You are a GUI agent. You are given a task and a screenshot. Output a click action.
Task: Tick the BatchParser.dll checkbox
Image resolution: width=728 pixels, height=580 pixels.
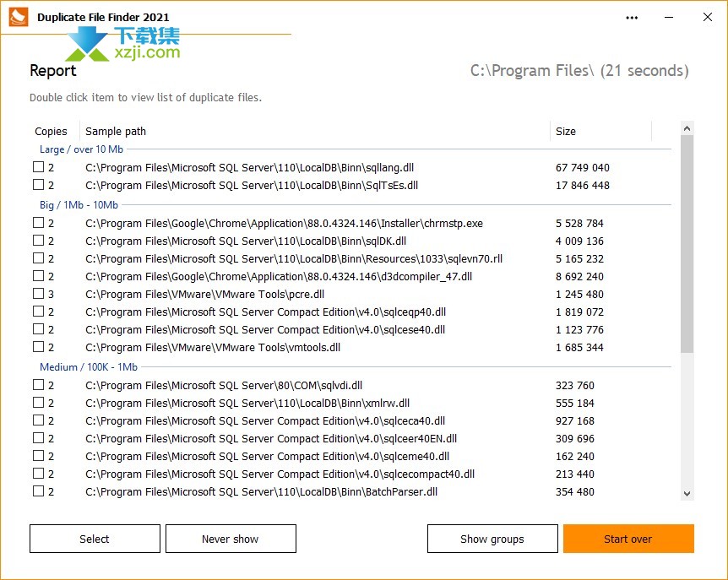39,491
